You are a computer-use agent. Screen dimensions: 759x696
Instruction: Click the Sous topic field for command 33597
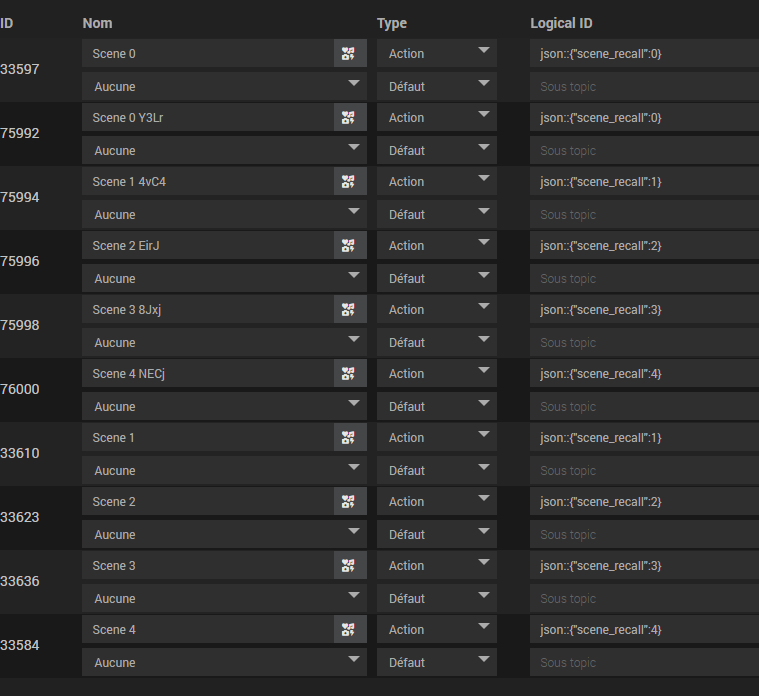click(x=644, y=86)
